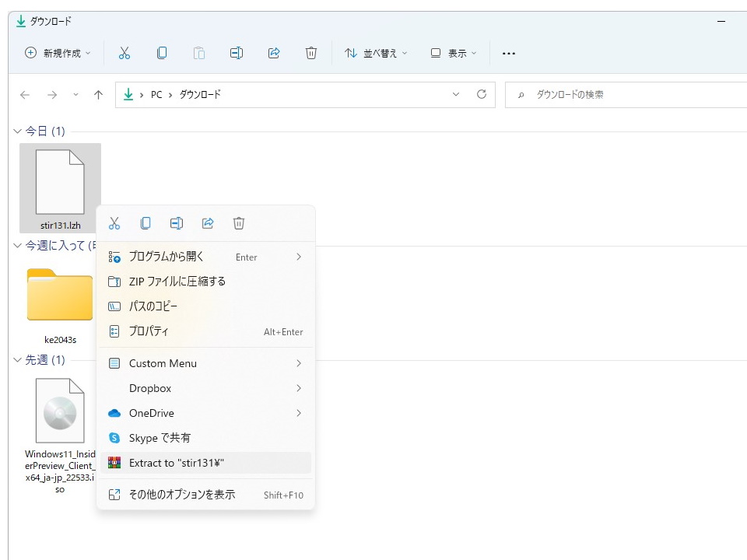Screen dimensions: 747x560
Task: Refresh the folder view
Action: tap(482, 94)
